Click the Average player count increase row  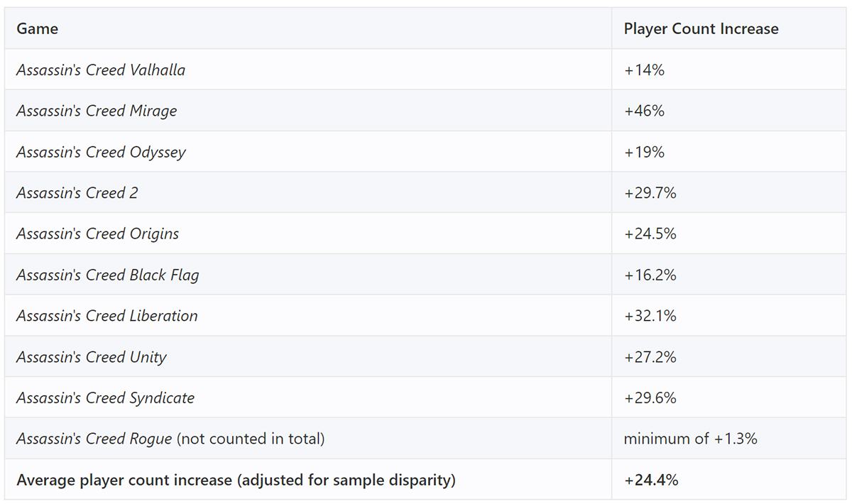click(x=426, y=480)
